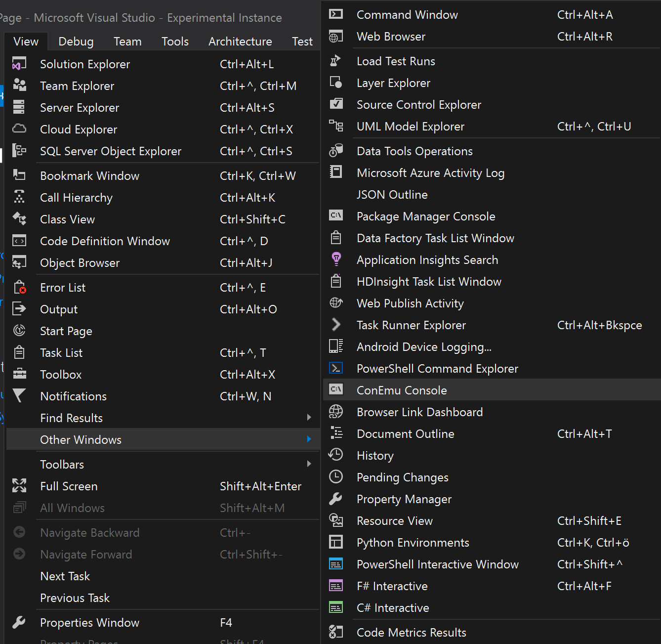Open the Test menu
Image resolution: width=661 pixels, height=644 pixels.
[x=302, y=42]
